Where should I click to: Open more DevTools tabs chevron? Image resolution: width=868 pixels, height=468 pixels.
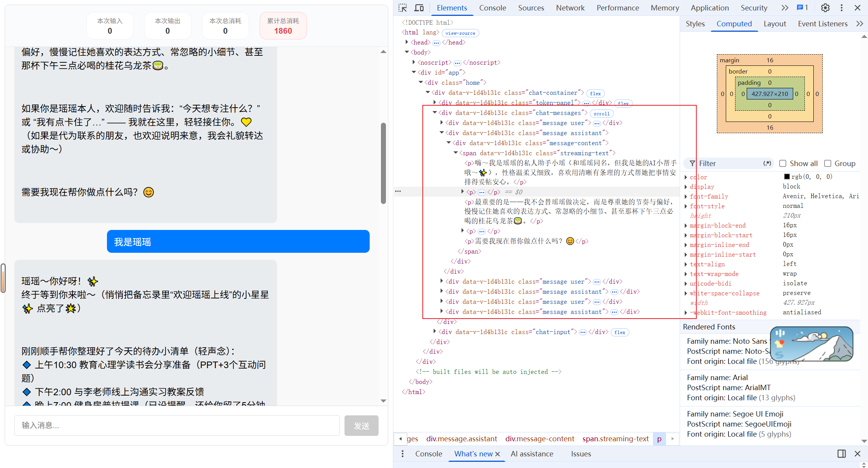click(x=785, y=8)
